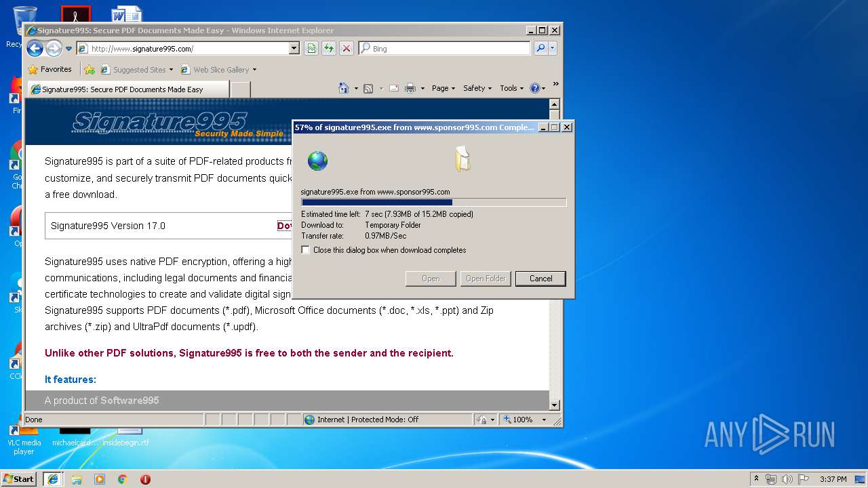Viewport: 868px width, 488px height.
Task: Stop loading with the red X icon
Action: click(x=347, y=49)
